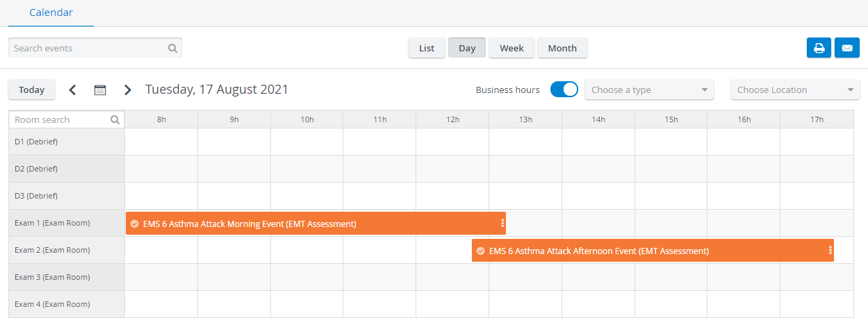This screenshot has height=318, width=868.
Task: Focus the Search events field
Action: (x=95, y=49)
